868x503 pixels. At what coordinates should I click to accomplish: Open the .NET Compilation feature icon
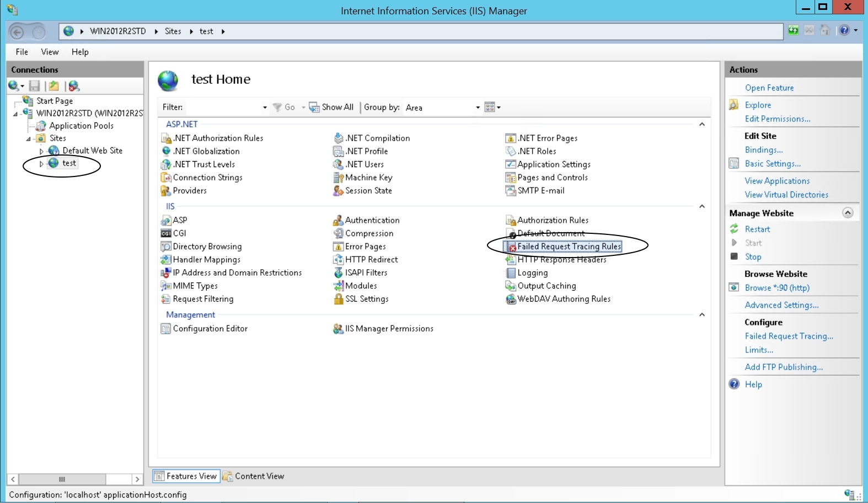click(339, 138)
